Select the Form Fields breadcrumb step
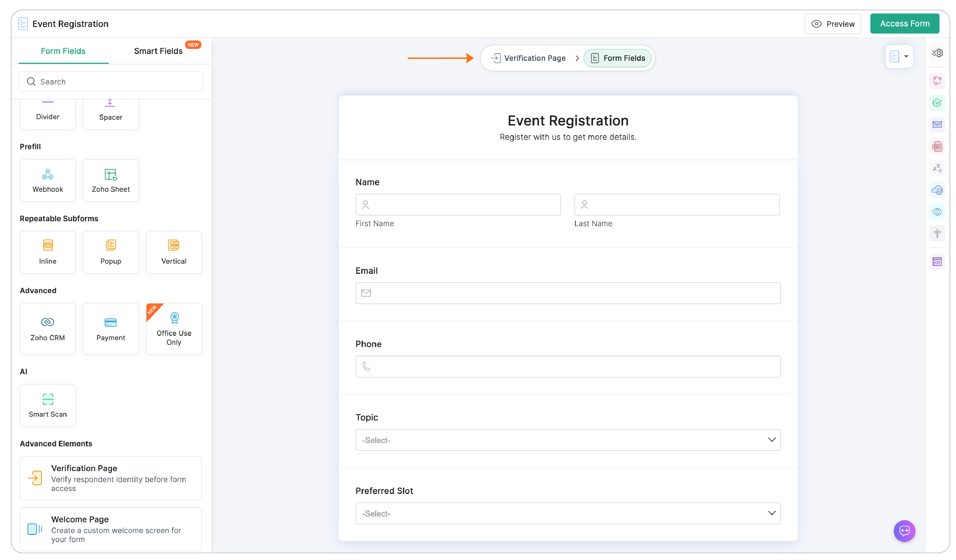956x560 pixels. (618, 58)
